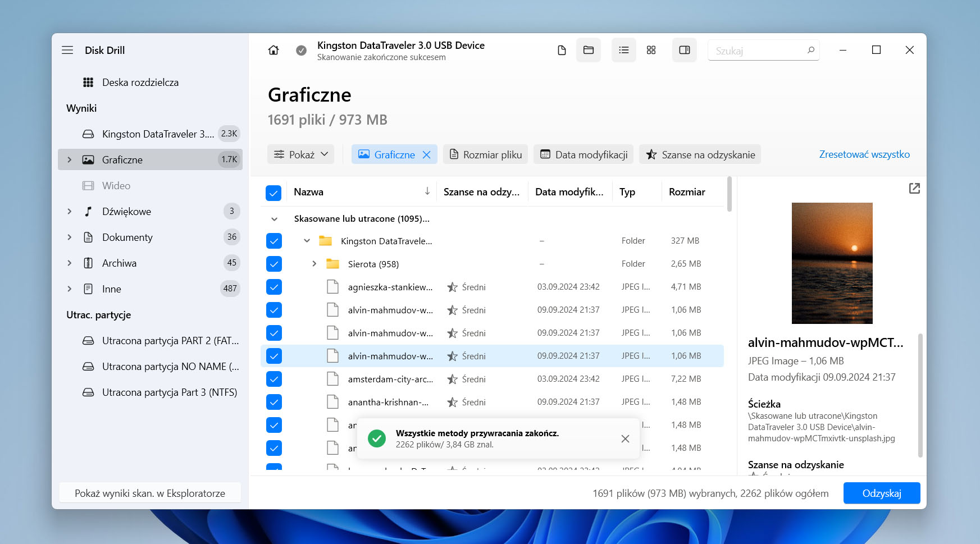Screen dimensions: 980x544
Task: Click drive icon of Utracona partycja PART 2
Action: (x=88, y=341)
